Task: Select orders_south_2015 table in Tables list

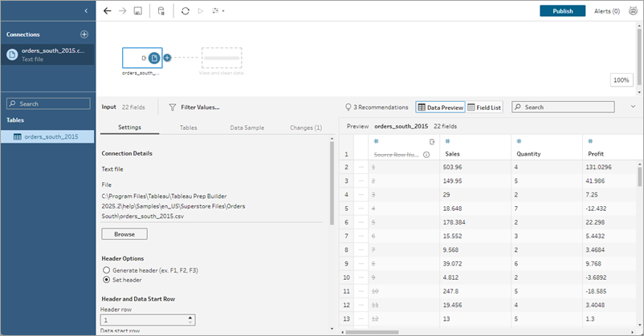Action: [x=47, y=136]
